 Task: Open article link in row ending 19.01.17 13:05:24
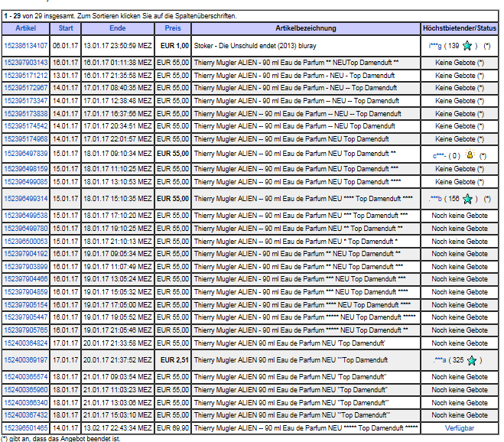[26, 279]
